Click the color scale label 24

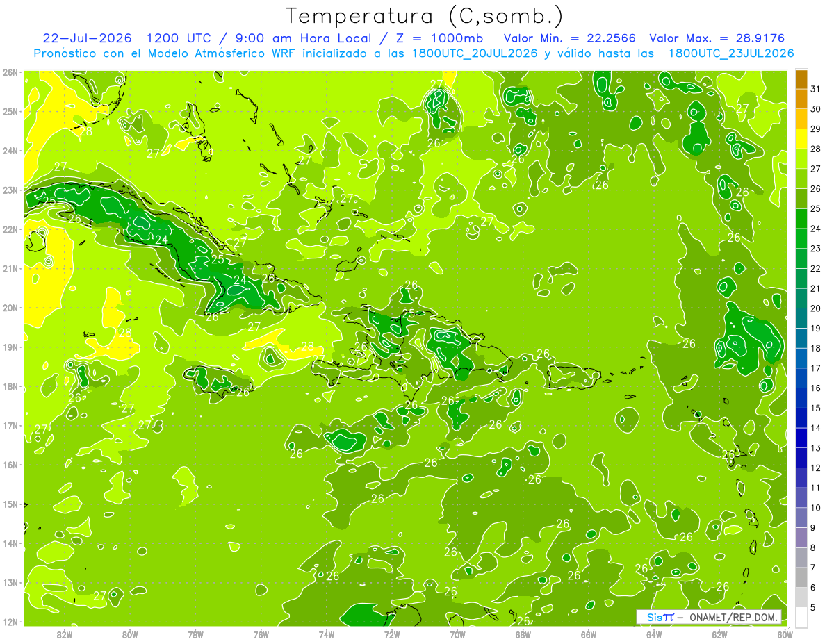pyautogui.click(x=816, y=228)
